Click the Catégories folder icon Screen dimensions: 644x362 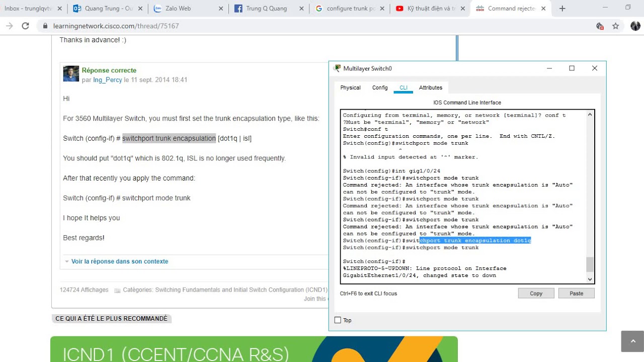117,290
